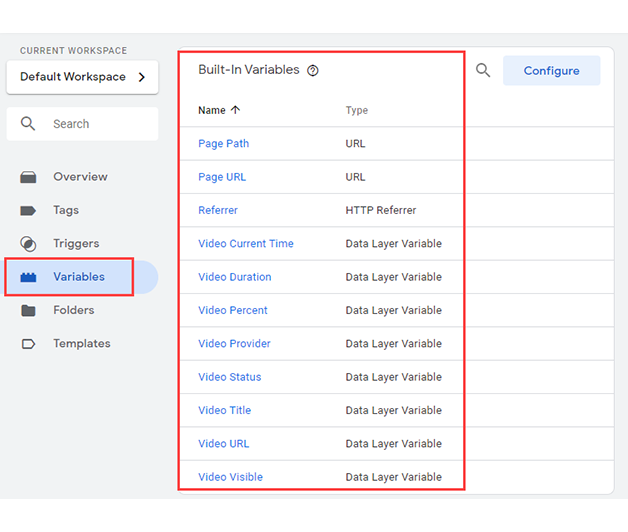Open the Video Title variable
This screenshot has height=532, width=628.
[x=225, y=410]
